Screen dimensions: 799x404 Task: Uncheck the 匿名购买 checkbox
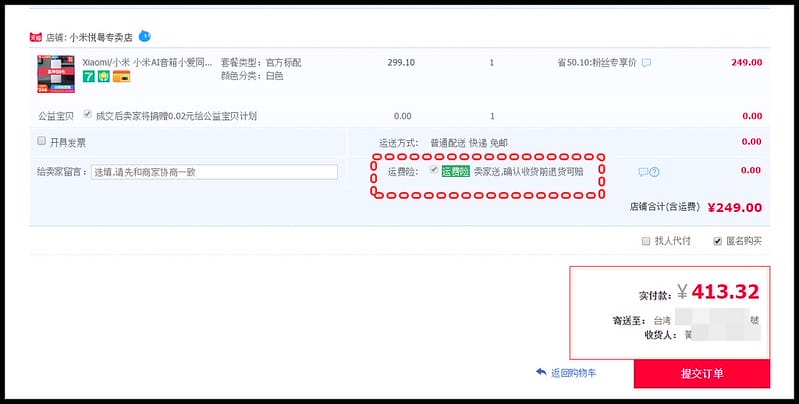[x=717, y=241]
